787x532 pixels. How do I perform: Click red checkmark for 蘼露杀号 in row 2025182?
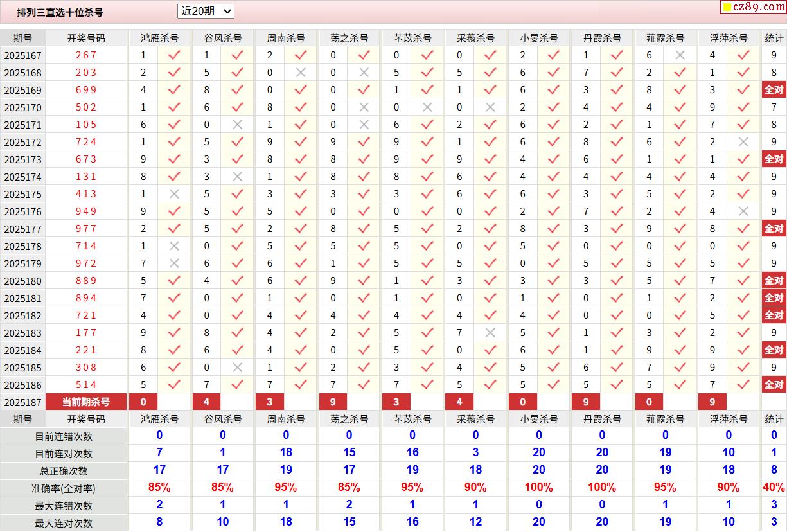point(680,315)
